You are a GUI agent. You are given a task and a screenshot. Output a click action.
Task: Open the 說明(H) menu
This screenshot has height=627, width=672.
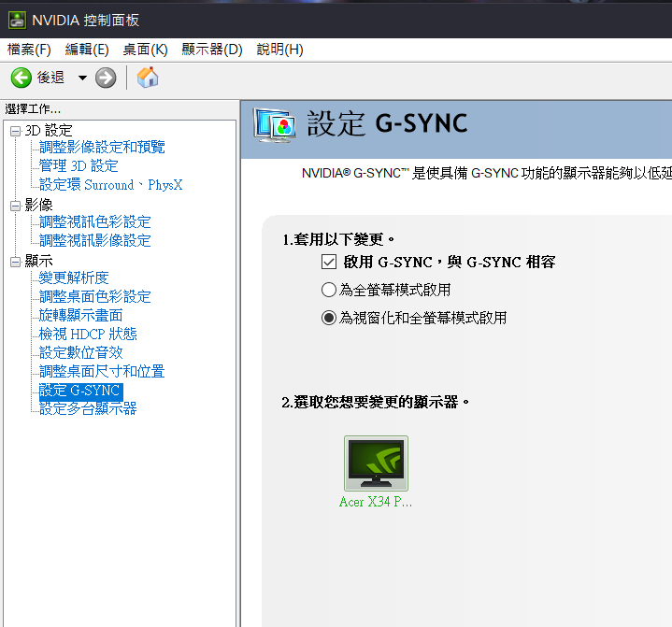[x=279, y=50]
